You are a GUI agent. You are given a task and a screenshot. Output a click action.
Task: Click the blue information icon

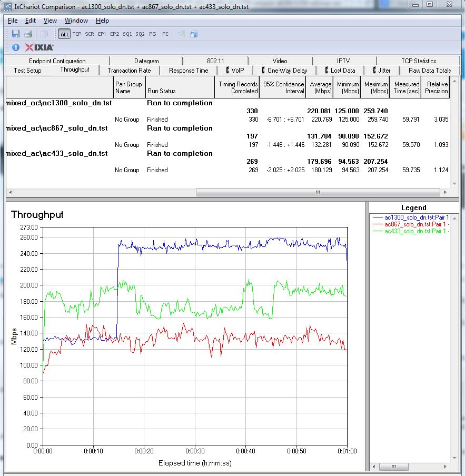[15, 47]
